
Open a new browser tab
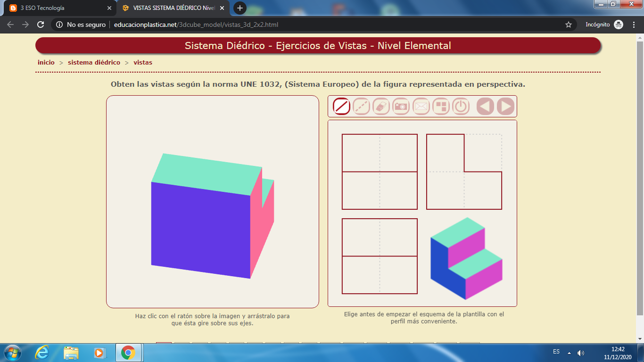(x=240, y=8)
